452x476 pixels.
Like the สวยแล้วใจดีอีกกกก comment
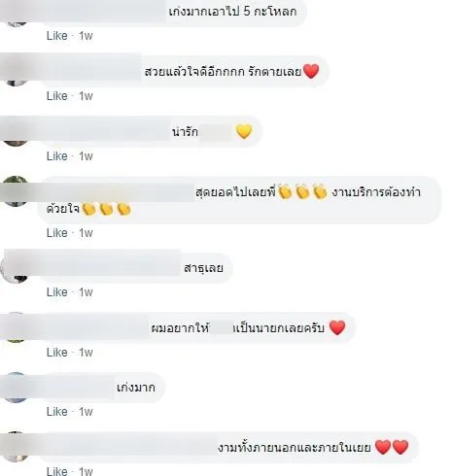tap(57, 96)
